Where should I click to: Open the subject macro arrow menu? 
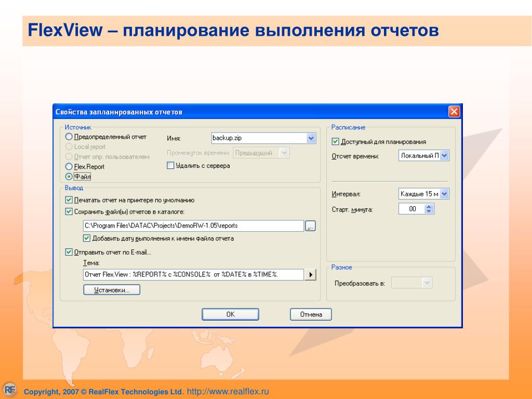(311, 274)
